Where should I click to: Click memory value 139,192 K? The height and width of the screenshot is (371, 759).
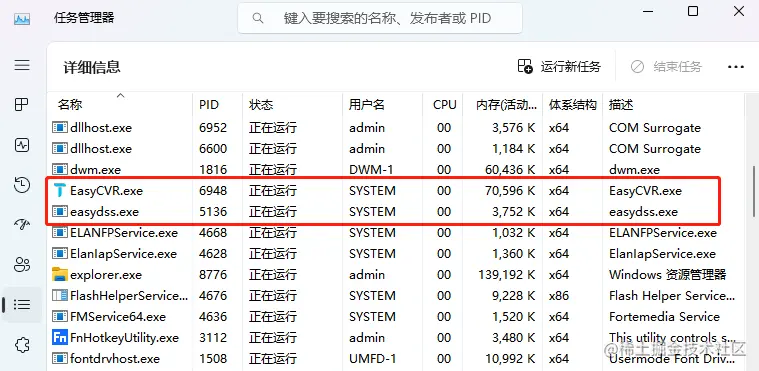pyautogui.click(x=506, y=275)
